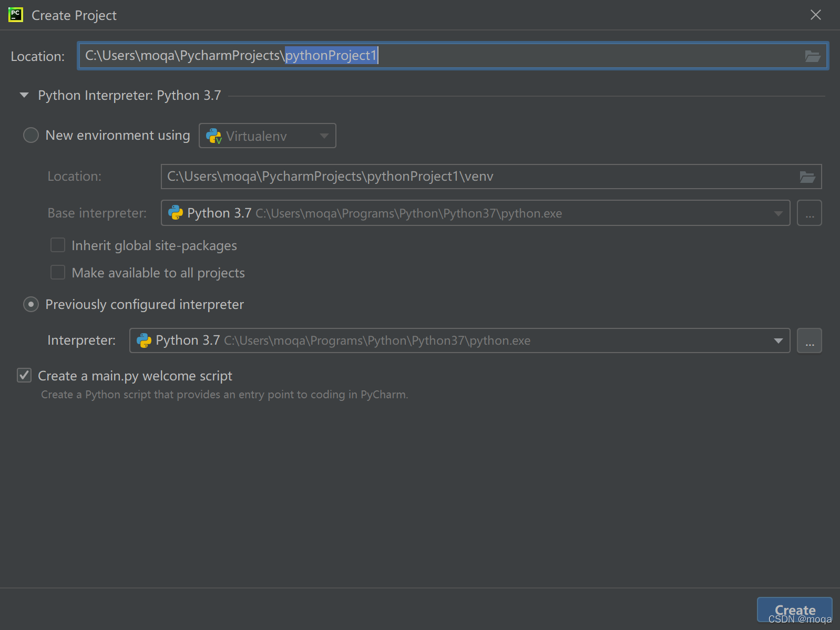Image resolution: width=840 pixels, height=630 pixels.
Task: Open the Virtualenv environment type dropdown
Action: (x=268, y=136)
